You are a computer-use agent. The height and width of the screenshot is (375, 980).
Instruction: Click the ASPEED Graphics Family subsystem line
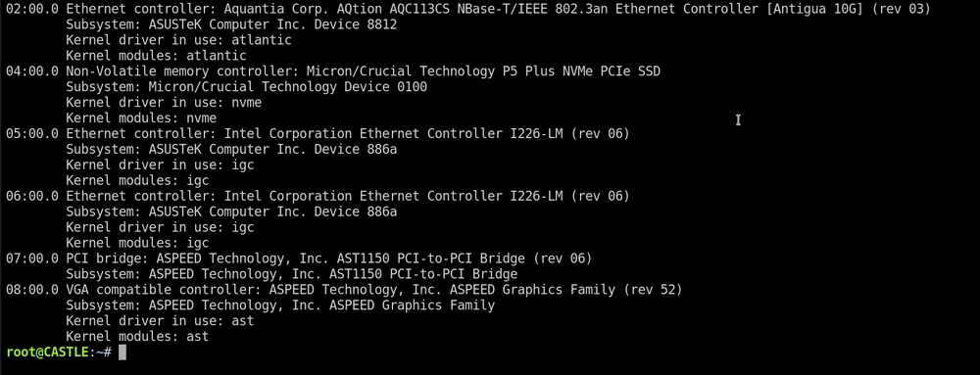tap(280, 305)
